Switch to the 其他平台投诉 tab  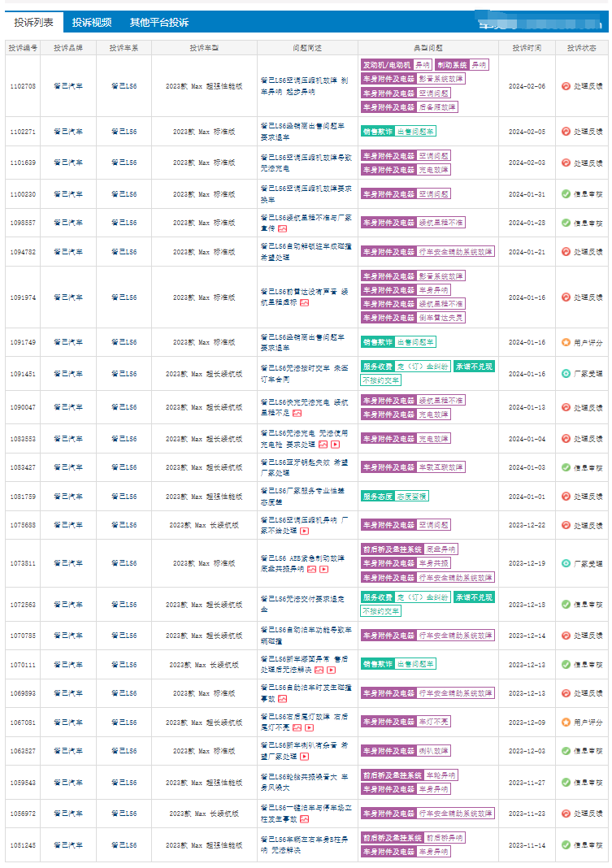pos(158,22)
